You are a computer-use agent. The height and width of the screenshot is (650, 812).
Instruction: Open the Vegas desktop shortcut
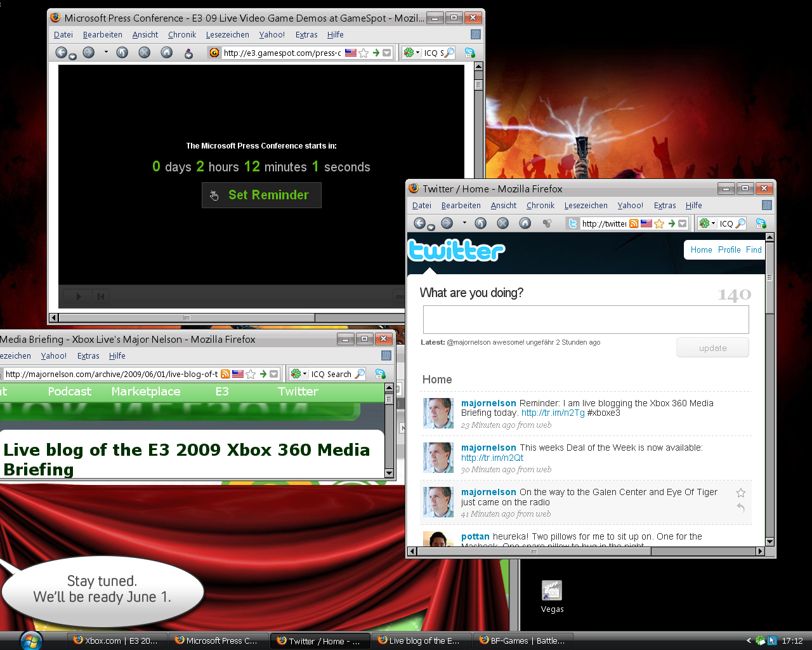pyautogui.click(x=552, y=597)
